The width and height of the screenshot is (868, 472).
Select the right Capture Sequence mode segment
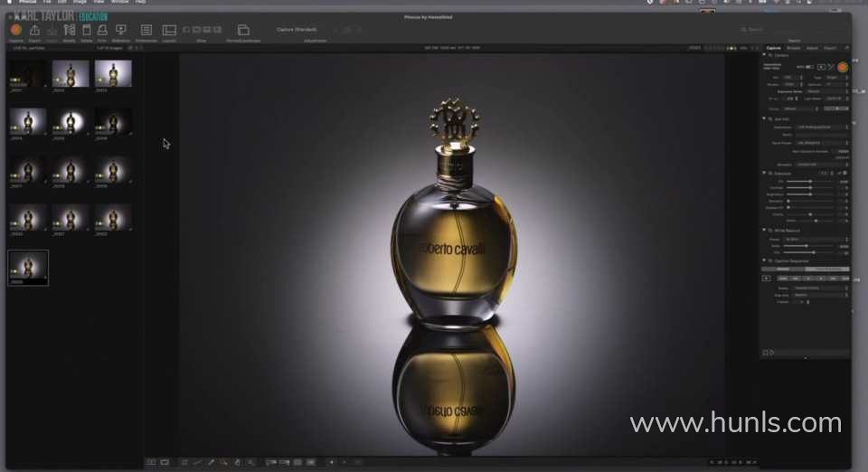(827, 269)
